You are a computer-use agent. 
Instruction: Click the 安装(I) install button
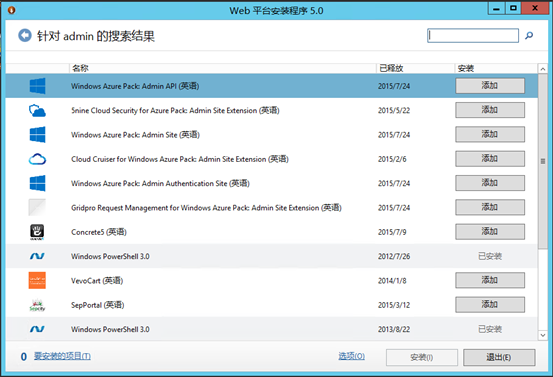point(422,358)
